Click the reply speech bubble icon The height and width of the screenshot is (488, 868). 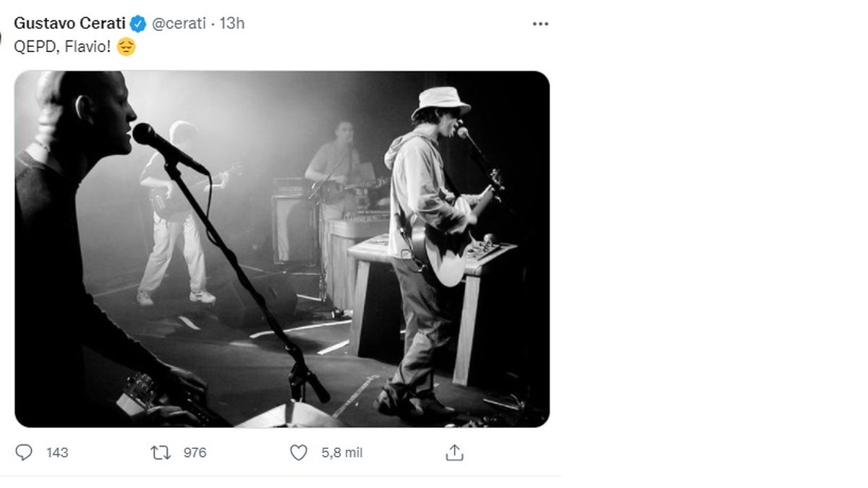[x=24, y=453]
